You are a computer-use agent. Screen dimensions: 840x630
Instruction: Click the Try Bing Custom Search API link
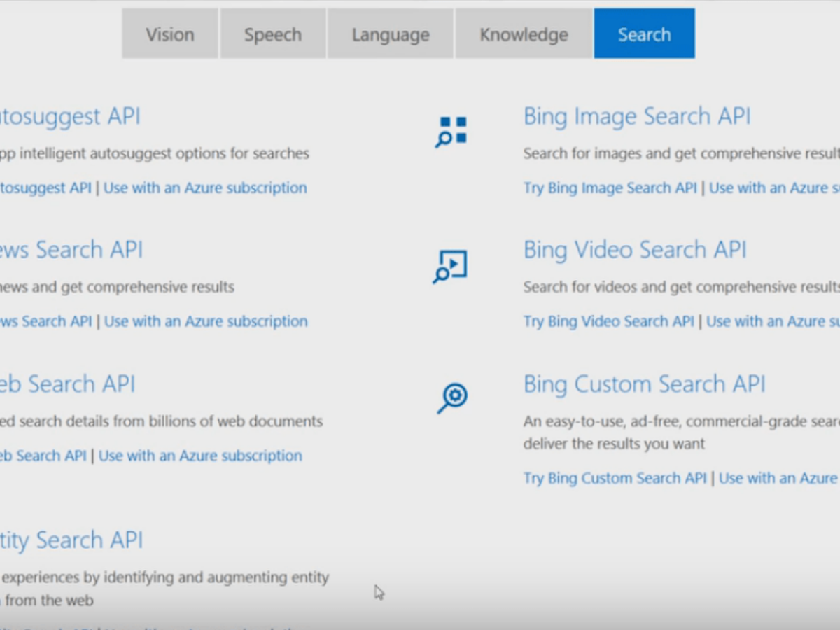click(x=615, y=478)
